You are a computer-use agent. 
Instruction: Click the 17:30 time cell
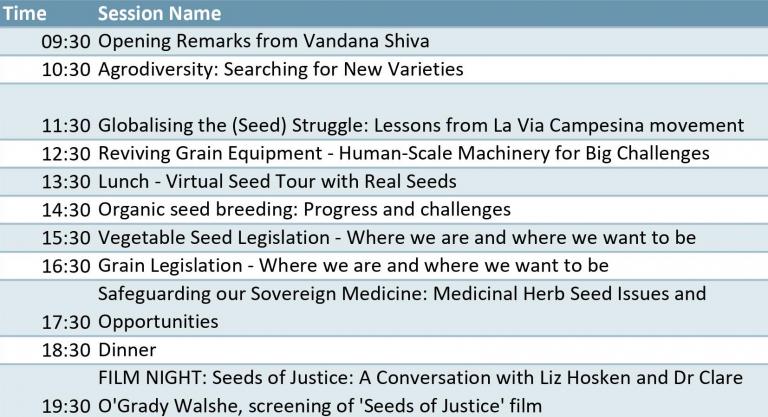click(66, 322)
